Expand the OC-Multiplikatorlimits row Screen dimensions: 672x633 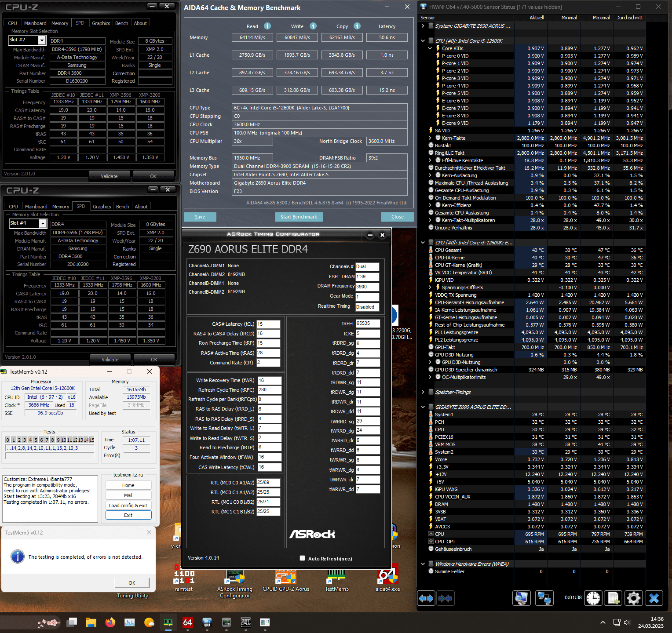pyautogui.click(x=430, y=377)
